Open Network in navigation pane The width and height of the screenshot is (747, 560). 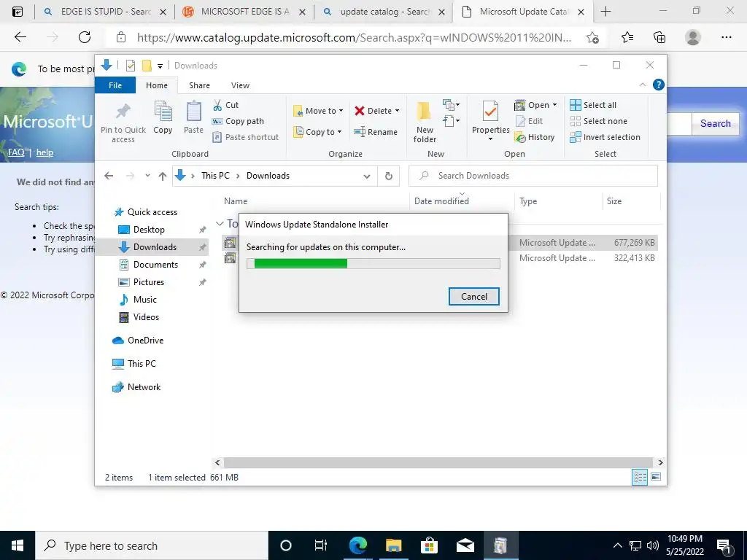pos(136,387)
